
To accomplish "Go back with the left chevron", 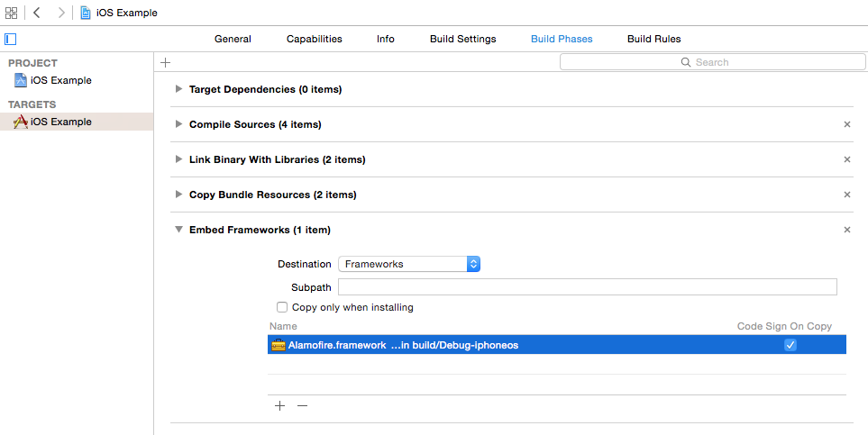I will tap(37, 13).
